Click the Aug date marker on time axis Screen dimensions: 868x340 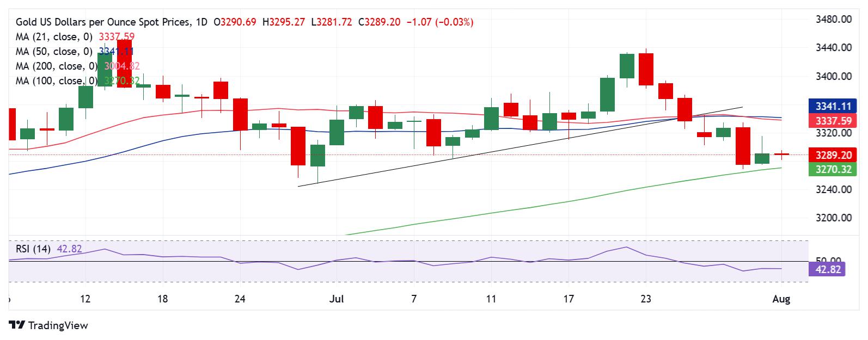click(x=781, y=299)
